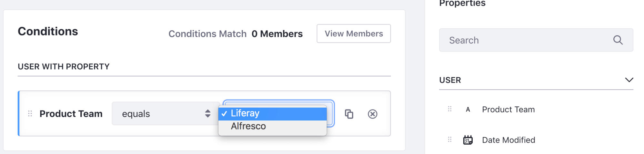Choose Alfresco from the value list
The height and width of the screenshot is (154, 644).
click(x=273, y=126)
